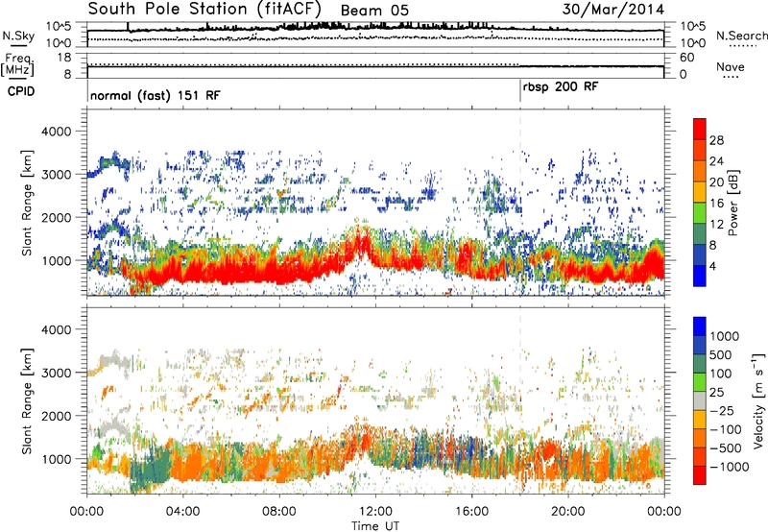Click the high-power echo peak near 12:00 in power panel

(362, 244)
